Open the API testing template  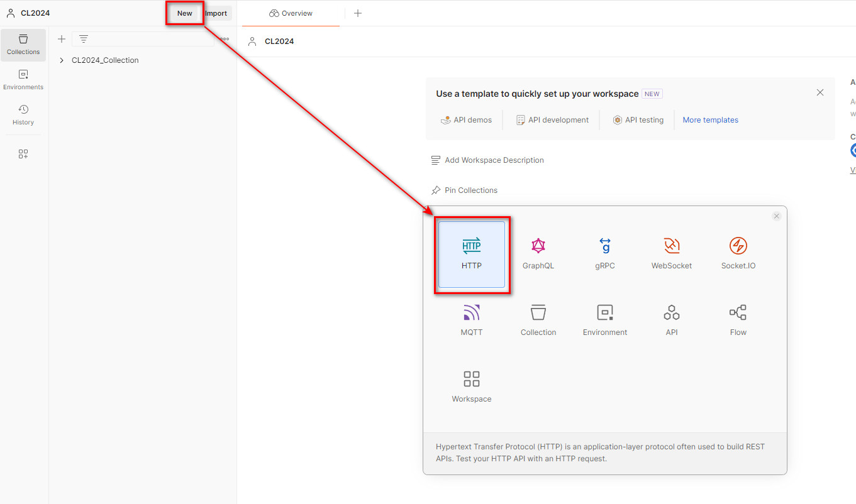(x=638, y=120)
